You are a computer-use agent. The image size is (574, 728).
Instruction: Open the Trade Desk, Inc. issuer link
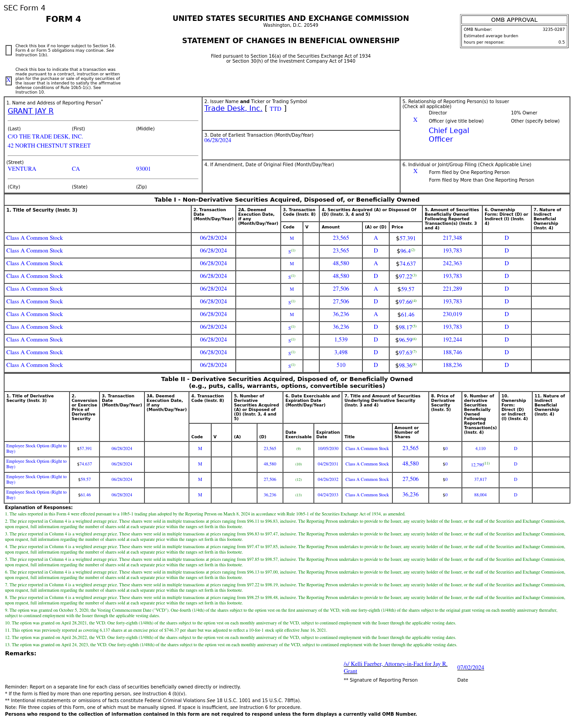233,109
